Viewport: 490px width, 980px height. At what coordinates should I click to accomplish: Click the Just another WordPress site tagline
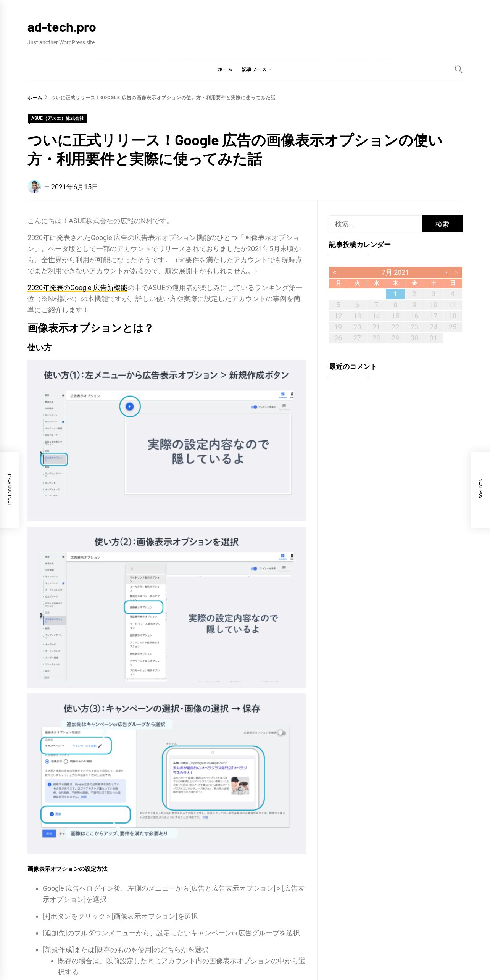[x=61, y=42]
